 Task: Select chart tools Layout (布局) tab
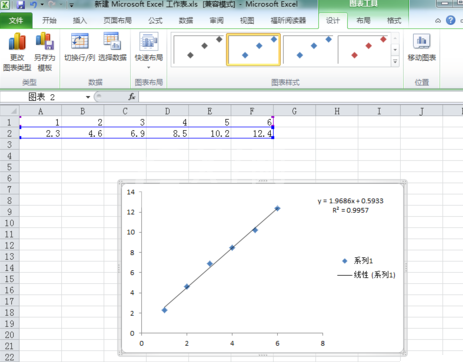(363, 21)
